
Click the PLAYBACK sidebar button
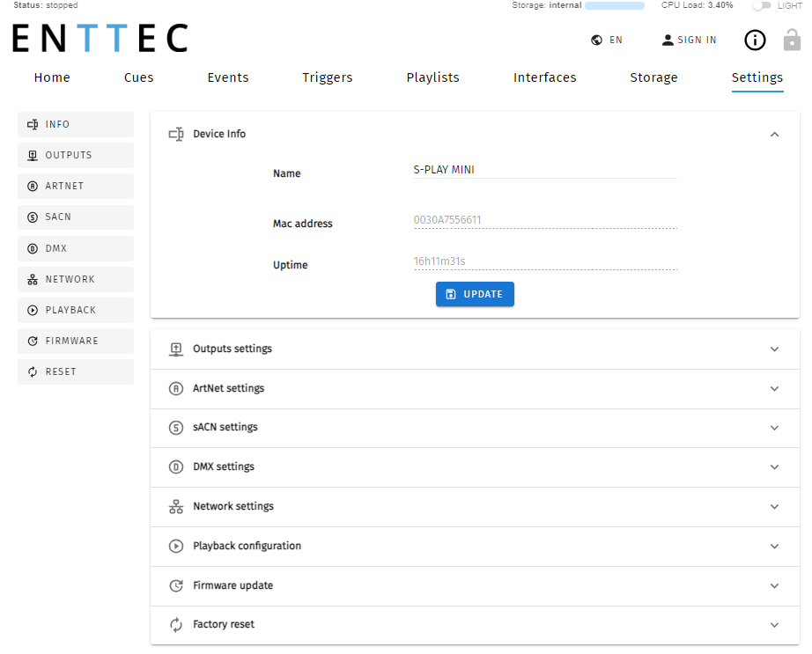[76, 310]
